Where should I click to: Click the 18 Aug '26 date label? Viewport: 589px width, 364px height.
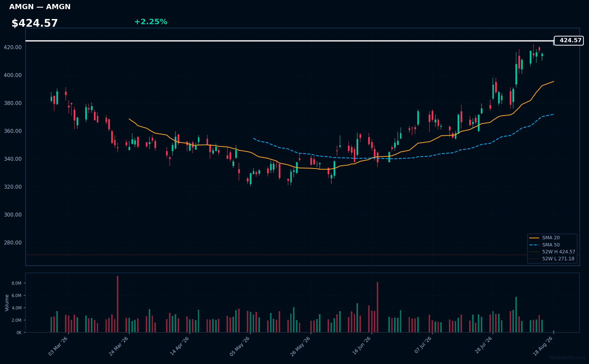[x=543, y=346]
